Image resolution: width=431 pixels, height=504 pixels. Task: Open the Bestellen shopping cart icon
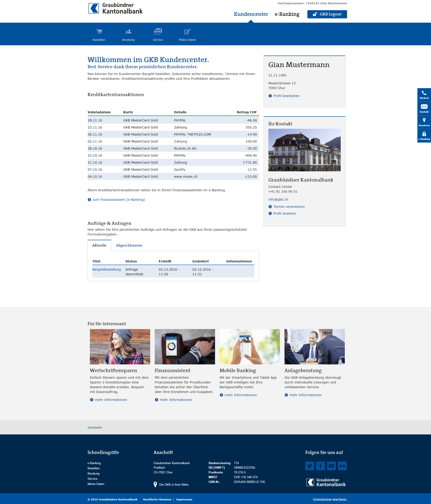tap(99, 32)
